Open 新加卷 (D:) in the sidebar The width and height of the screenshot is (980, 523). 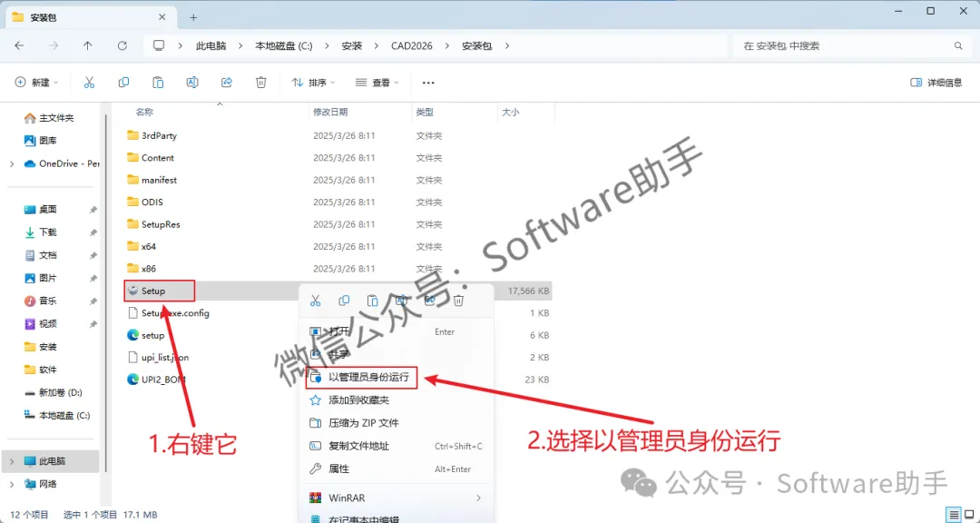pyautogui.click(x=54, y=392)
